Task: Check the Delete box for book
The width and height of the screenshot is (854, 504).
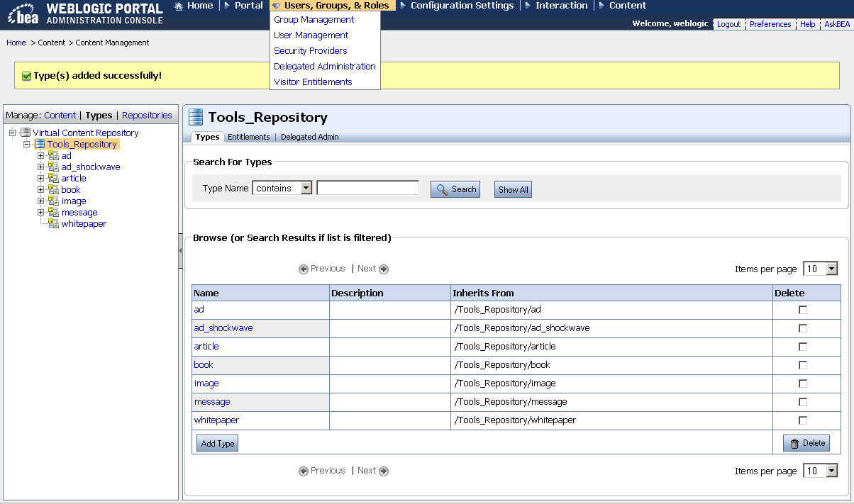Action: (803, 365)
